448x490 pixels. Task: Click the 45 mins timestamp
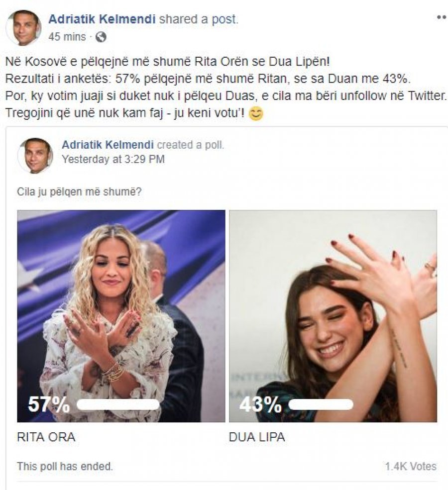67,37
